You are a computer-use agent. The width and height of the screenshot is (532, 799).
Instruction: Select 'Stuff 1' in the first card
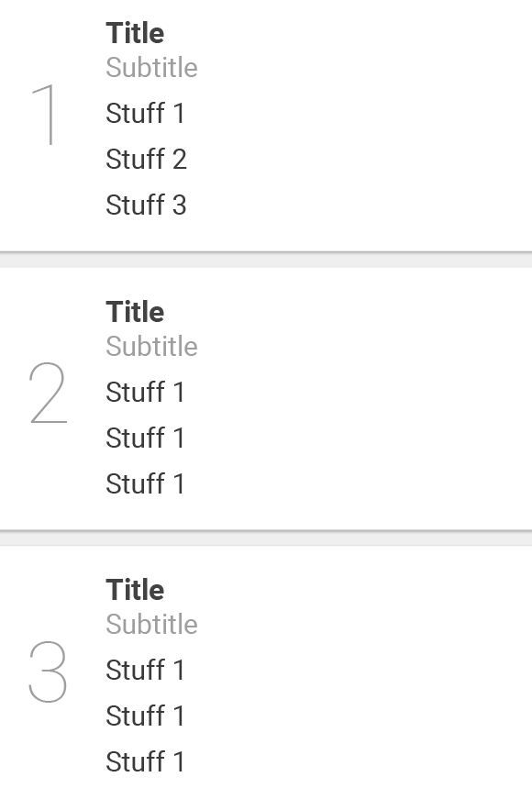coord(146,113)
